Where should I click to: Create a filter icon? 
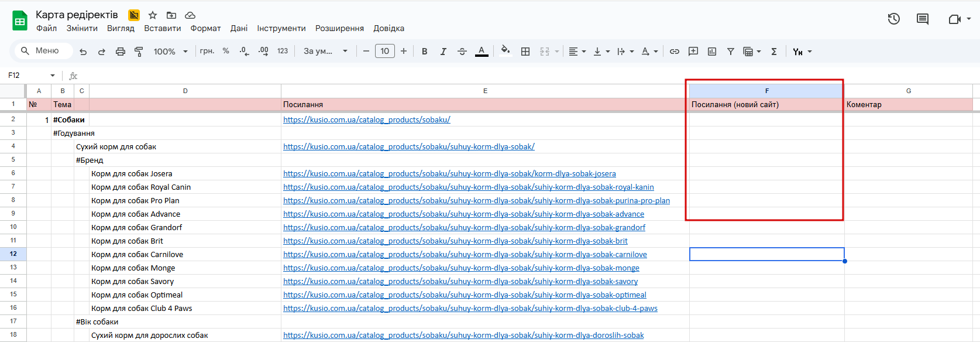point(731,52)
